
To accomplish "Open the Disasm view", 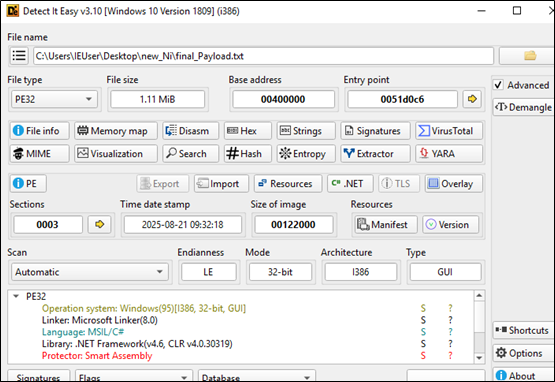I will click(190, 131).
